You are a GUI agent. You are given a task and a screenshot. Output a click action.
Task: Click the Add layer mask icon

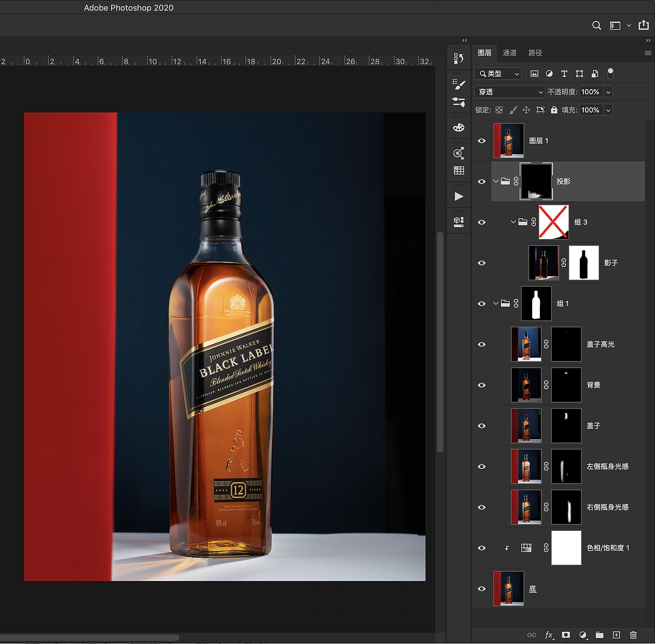click(x=566, y=635)
